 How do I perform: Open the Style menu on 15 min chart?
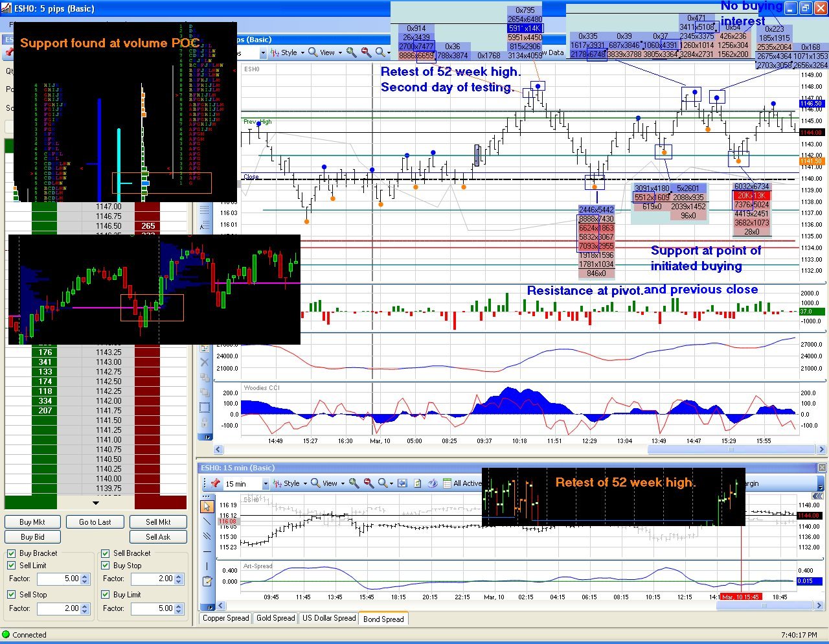click(x=291, y=483)
